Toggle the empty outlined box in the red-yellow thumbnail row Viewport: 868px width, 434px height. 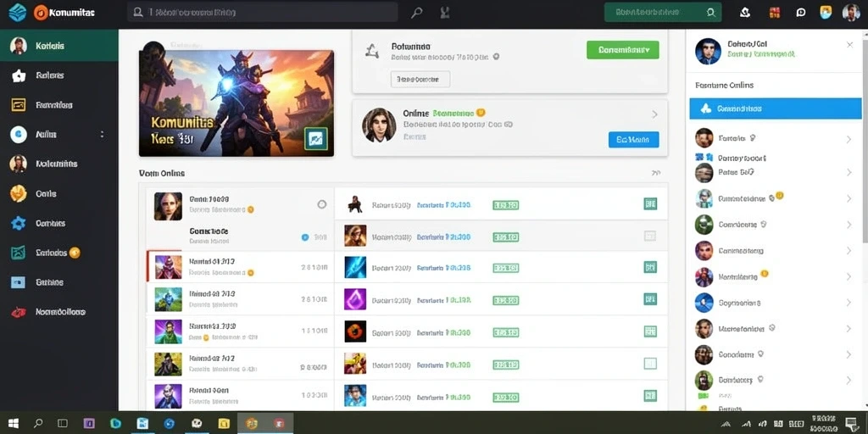point(650,364)
